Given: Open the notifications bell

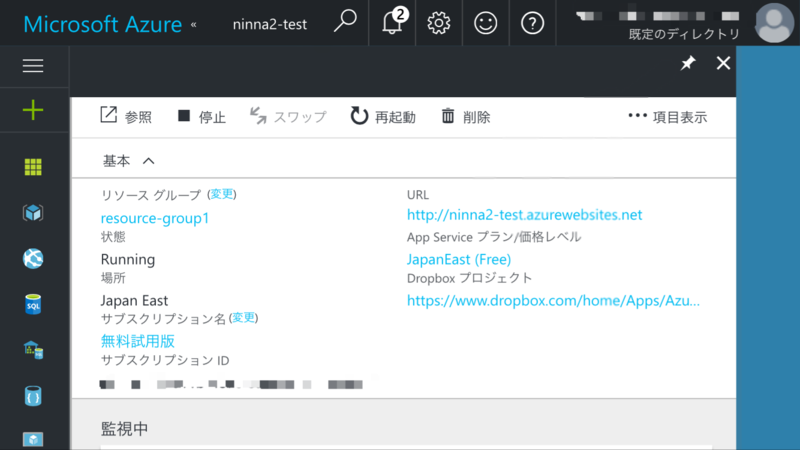Looking at the screenshot, I should point(392,22).
